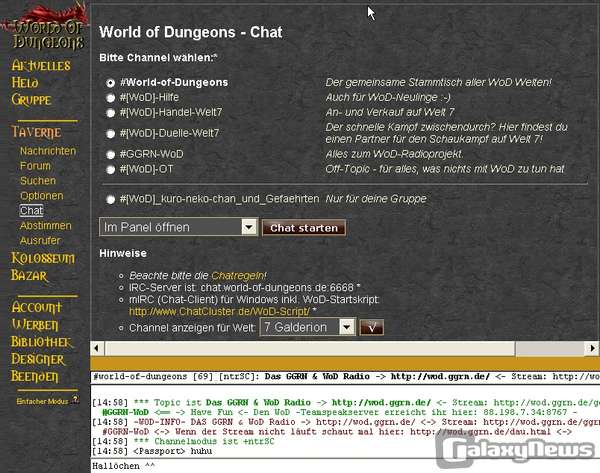Open the Bibliothek section
The width and height of the screenshot is (600, 473).
[41, 342]
